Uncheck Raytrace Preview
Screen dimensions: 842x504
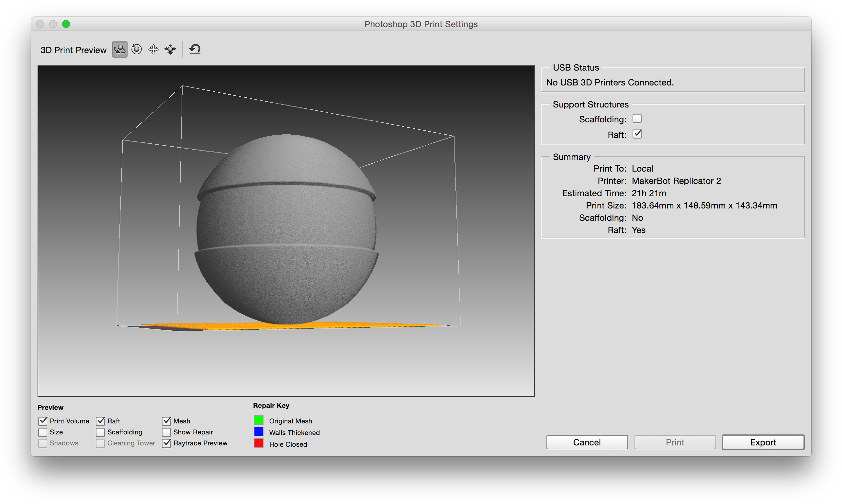click(x=166, y=443)
